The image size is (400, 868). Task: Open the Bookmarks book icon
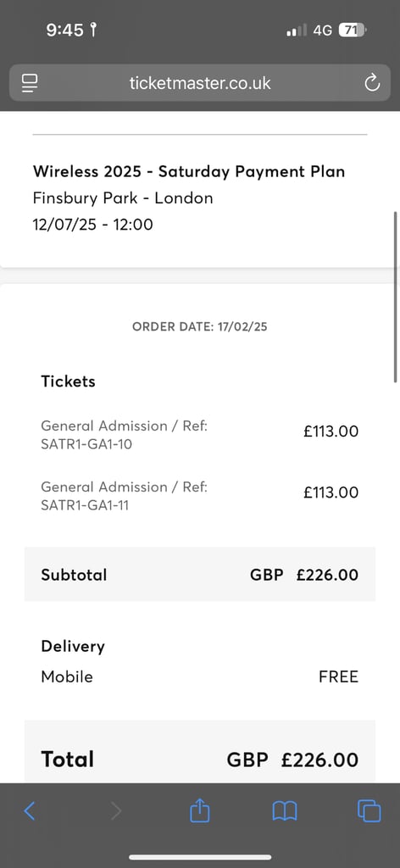click(x=285, y=811)
